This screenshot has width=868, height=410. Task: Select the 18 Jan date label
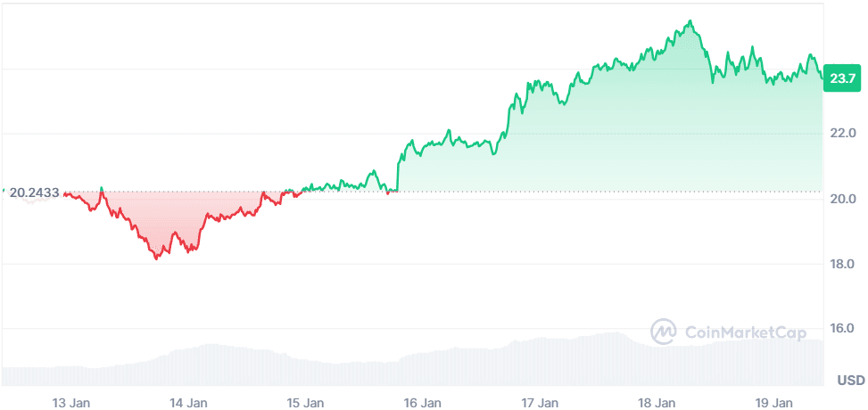point(657,403)
